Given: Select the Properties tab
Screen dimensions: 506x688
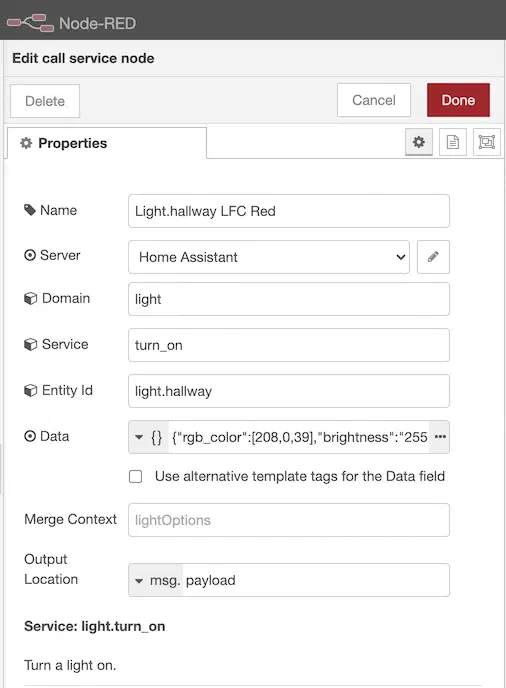Looking at the screenshot, I should point(107,143).
